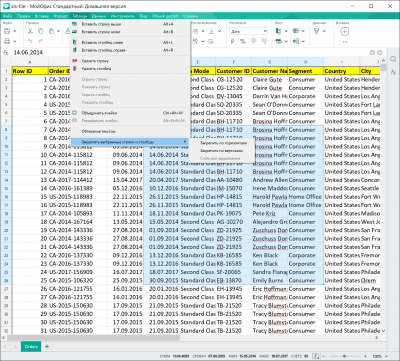Open the Paste options dropdown arrow
This screenshot has width=400, height=361.
(x=58, y=31)
